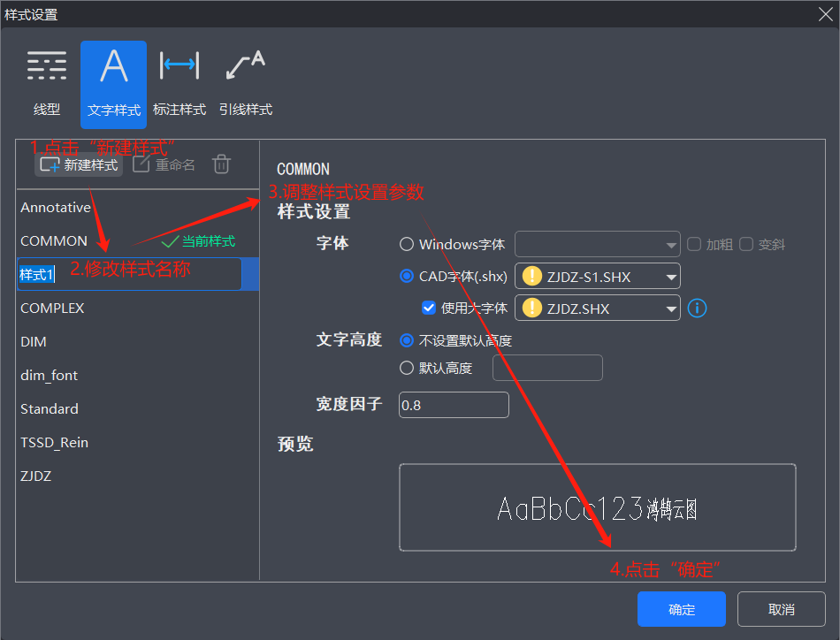This screenshot has width=840, height=640.
Task: Expand the ZJDZ-S1.SHX font dropdown
Action: click(x=671, y=277)
